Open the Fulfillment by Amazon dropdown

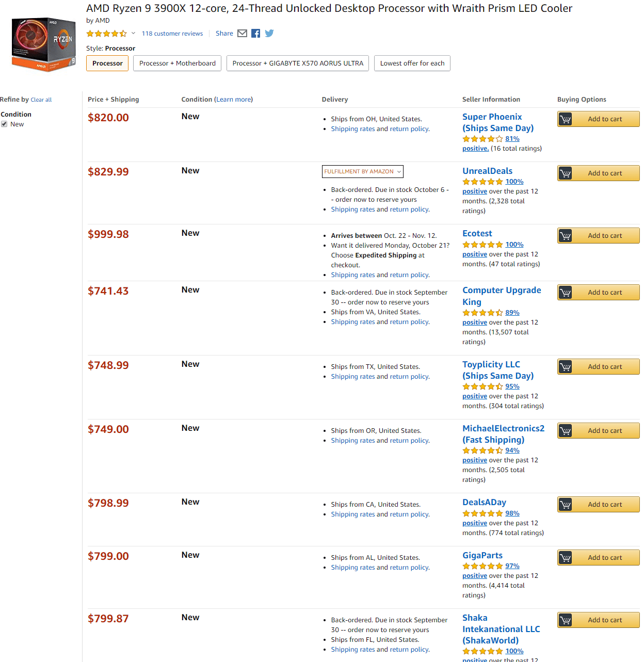click(362, 171)
